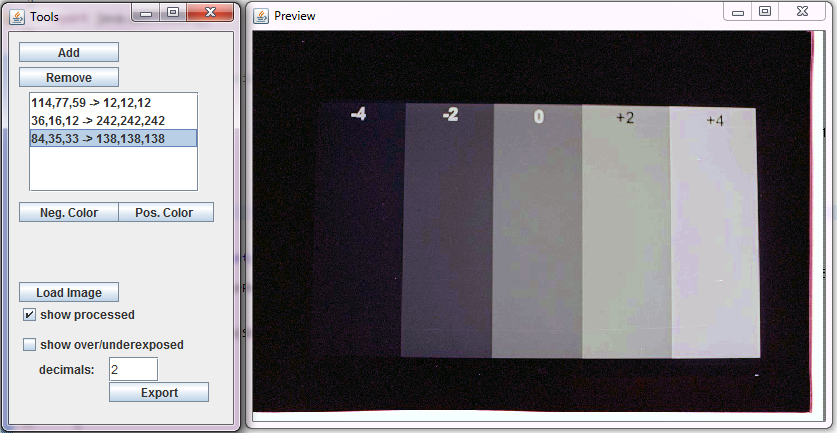
Task: Maximize the Tools window
Action: point(172,13)
